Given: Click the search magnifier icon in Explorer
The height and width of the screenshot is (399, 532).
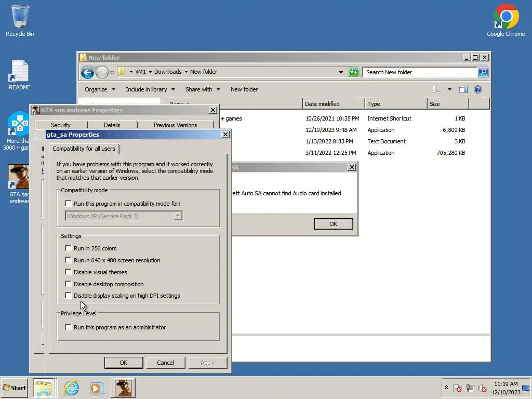Looking at the screenshot, I should (x=483, y=72).
